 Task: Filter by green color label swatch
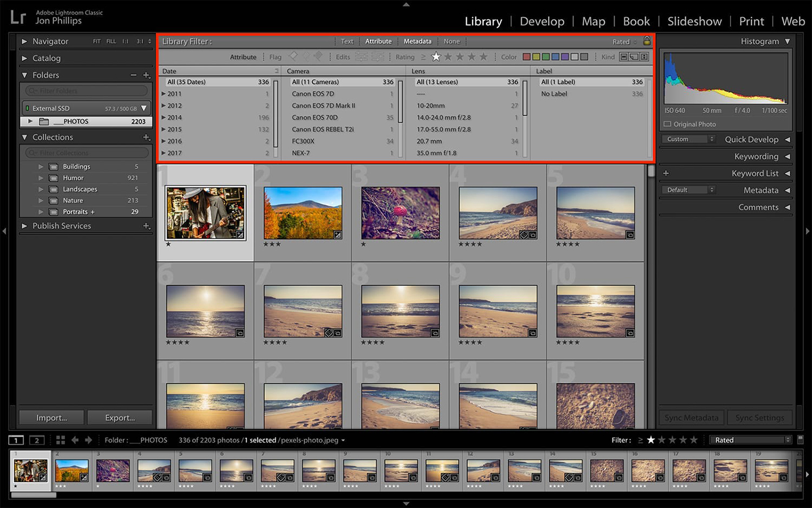click(x=546, y=57)
